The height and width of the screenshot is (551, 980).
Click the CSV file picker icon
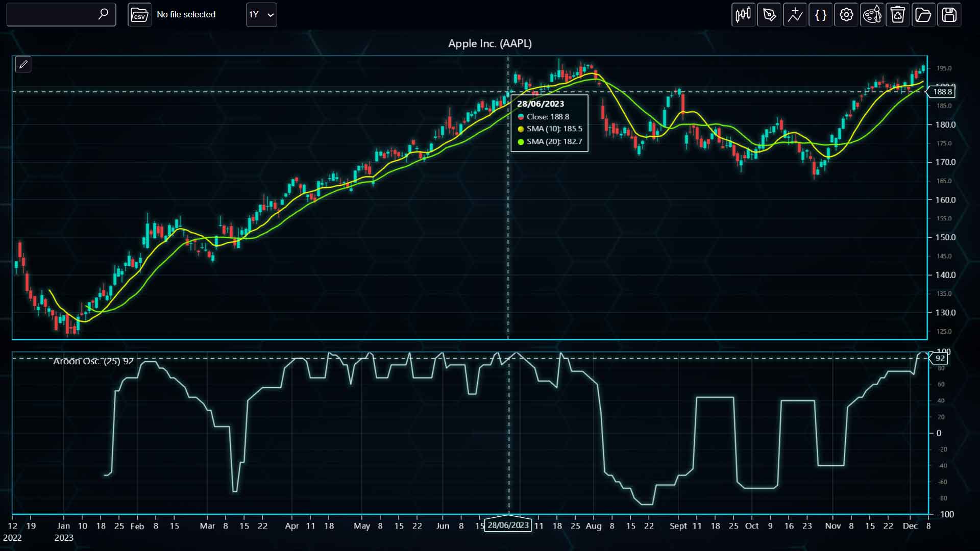pyautogui.click(x=139, y=15)
